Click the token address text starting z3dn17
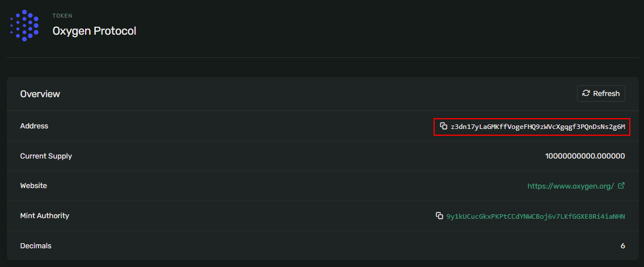 [x=537, y=127]
